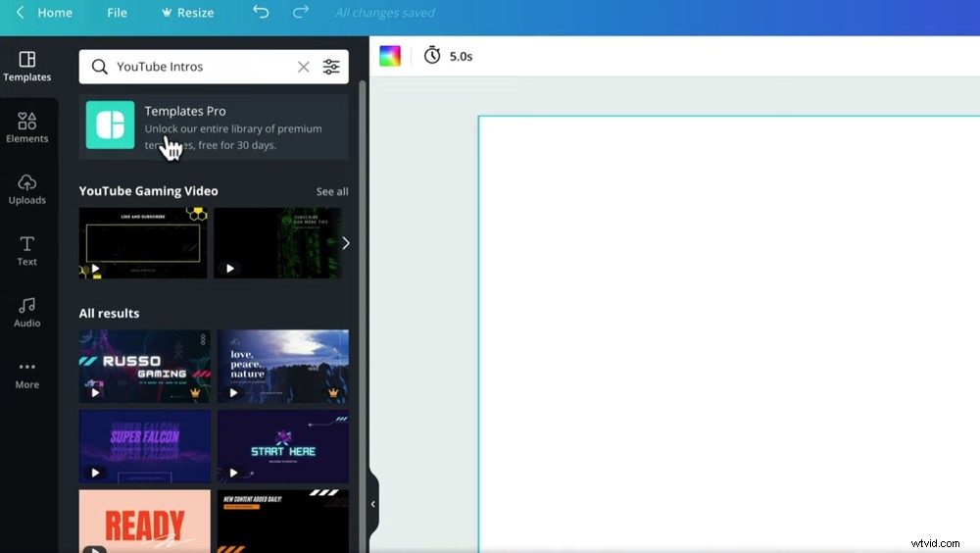Play the Like and Subscribe template preview

click(96, 269)
